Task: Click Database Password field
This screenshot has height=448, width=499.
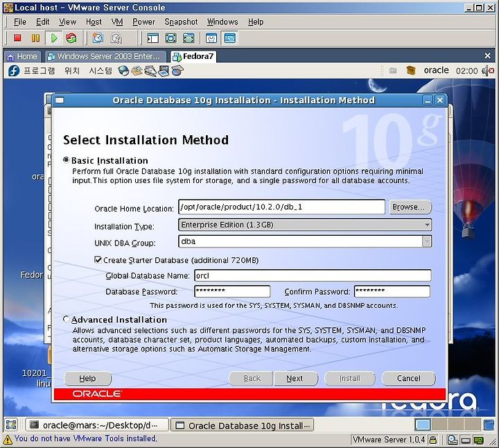Action: pos(232,291)
